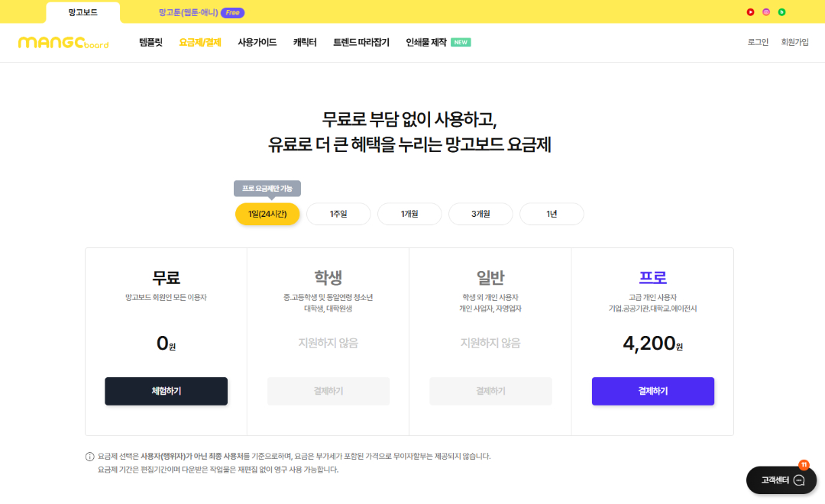The image size is (825, 504).
Task: Open the YouTube channel icon
Action: click(x=751, y=12)
